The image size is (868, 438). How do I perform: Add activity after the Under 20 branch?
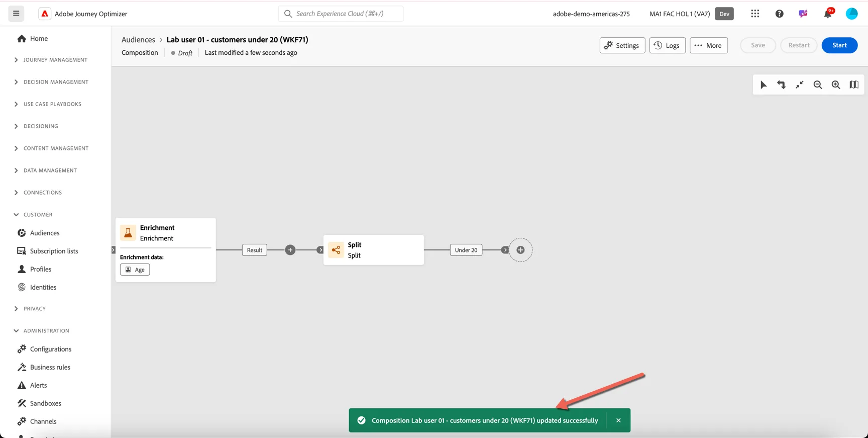point(520,250)
